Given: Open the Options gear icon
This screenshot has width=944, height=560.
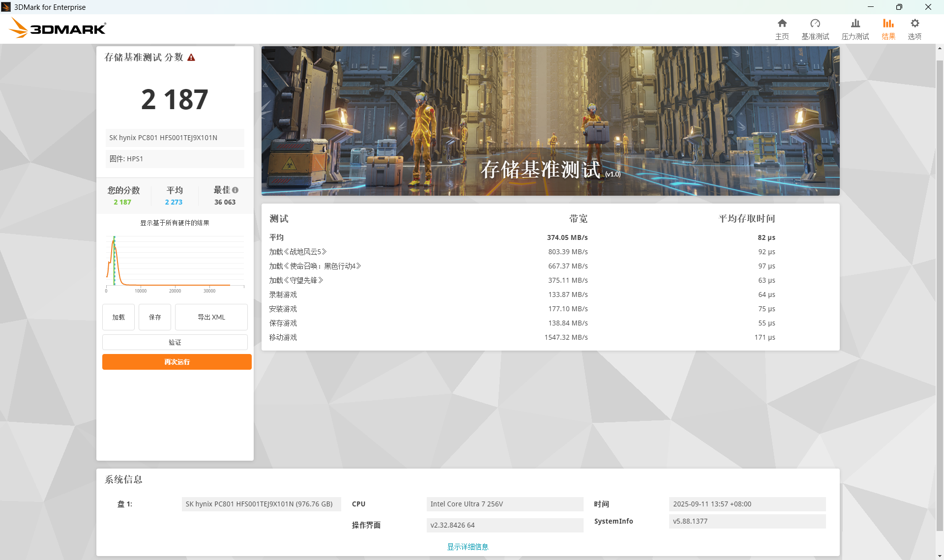Looking at the screenshot, I should [914, 23].
